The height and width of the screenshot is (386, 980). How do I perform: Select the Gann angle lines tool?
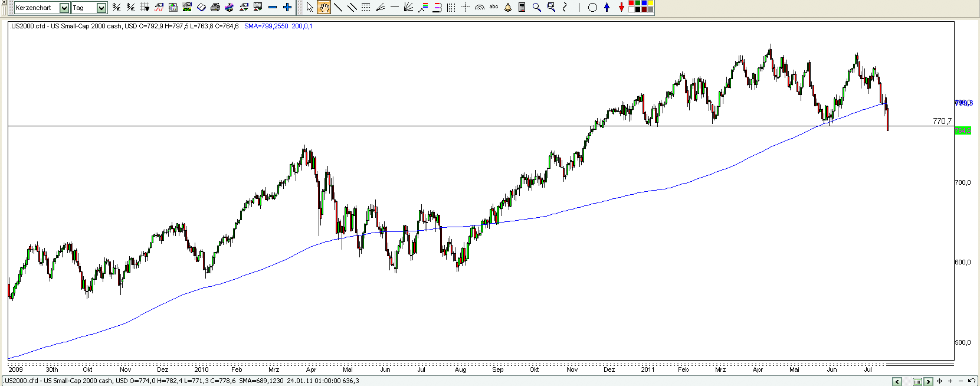point(381,8)
